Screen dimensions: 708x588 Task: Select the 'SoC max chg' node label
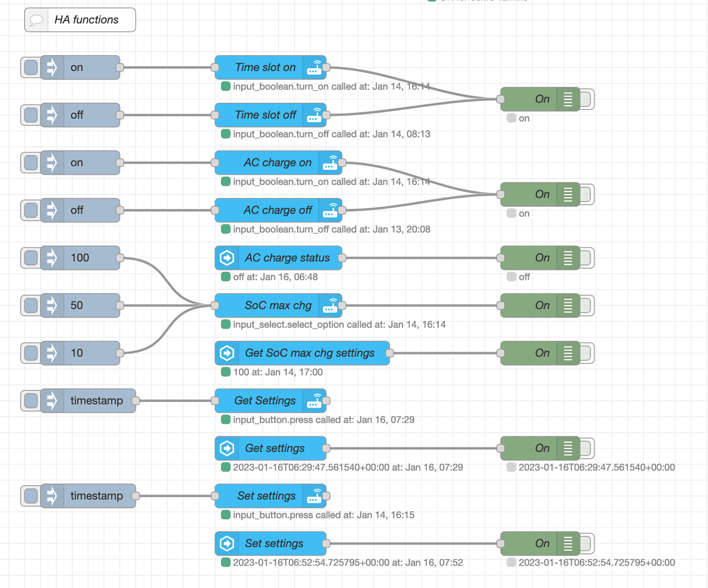[278, 305]
